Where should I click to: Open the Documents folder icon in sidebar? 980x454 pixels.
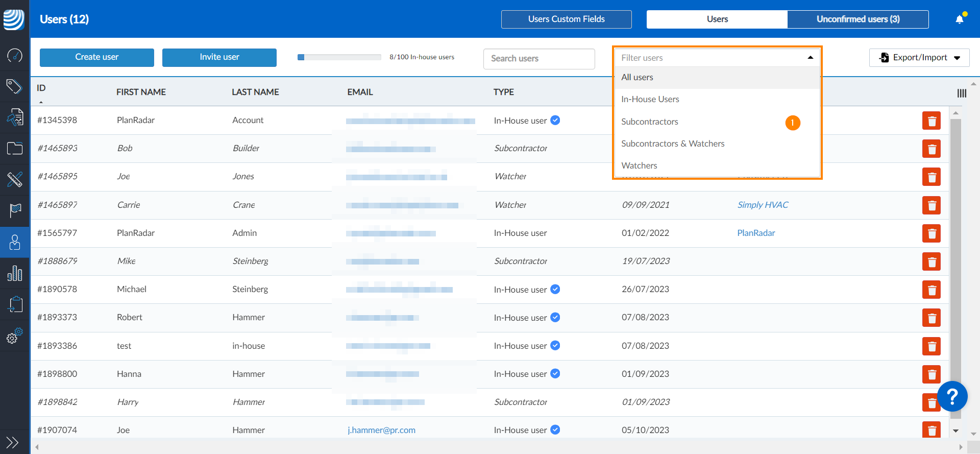pyautogui.click(x=15, y=149)
